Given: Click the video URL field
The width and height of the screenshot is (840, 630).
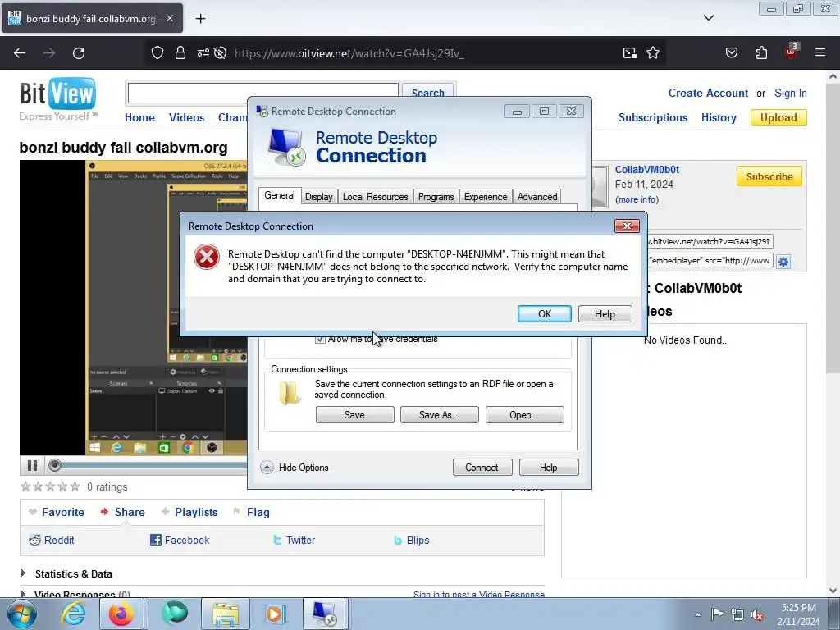Looking at the screenshot, I should click(710, 242).
